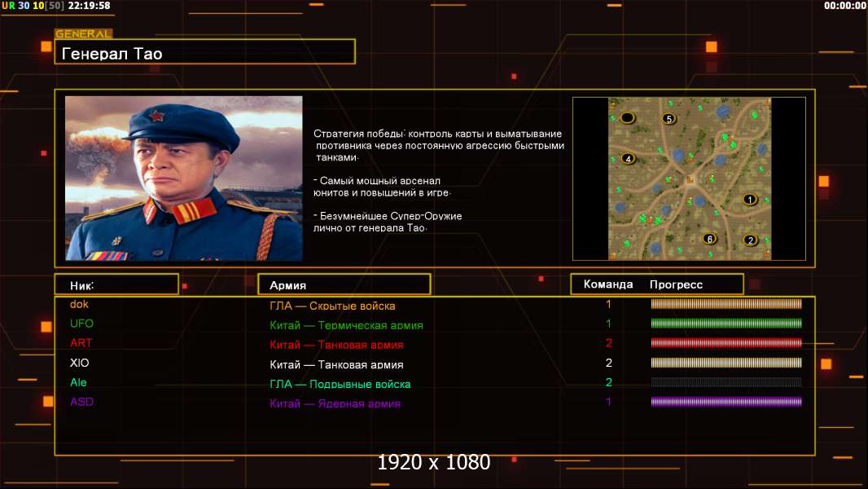Click the 'UR 30 10[50]' status counter

33,6
